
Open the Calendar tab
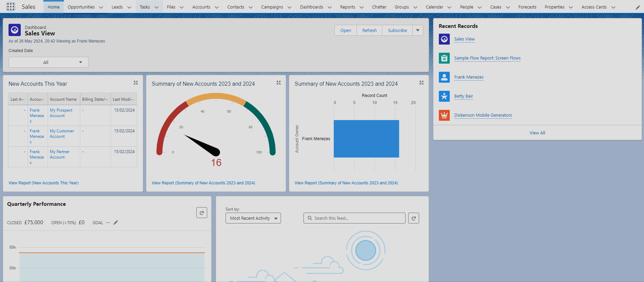click(x=434, y=7)
